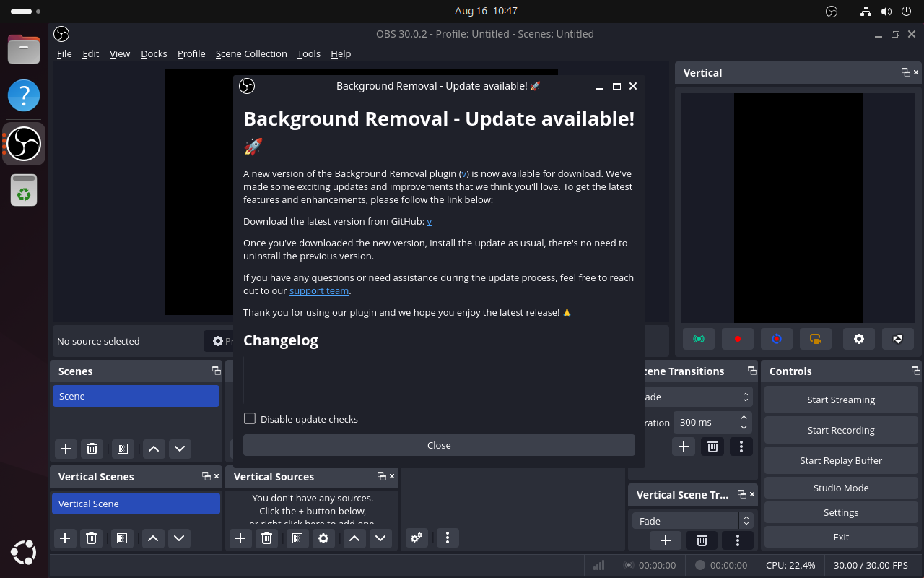Remove selected scene with Scenes trash icon
The image size is (924, 578).
click(92, 449)
